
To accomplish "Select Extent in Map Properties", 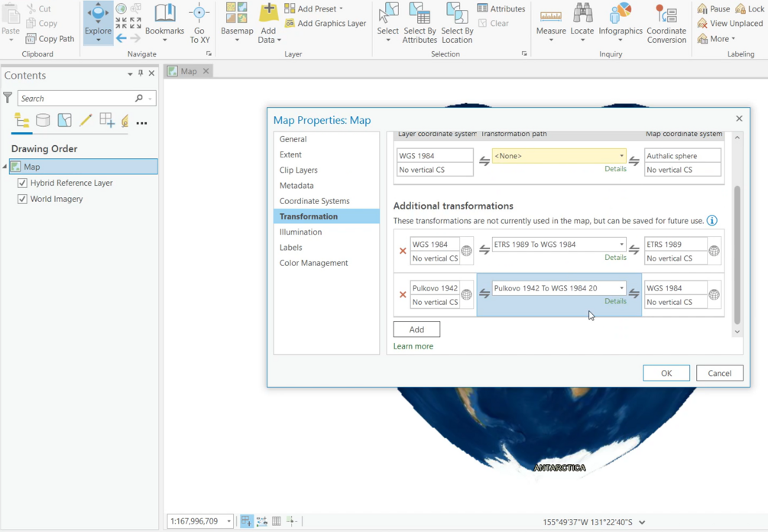I will [290, 154].
